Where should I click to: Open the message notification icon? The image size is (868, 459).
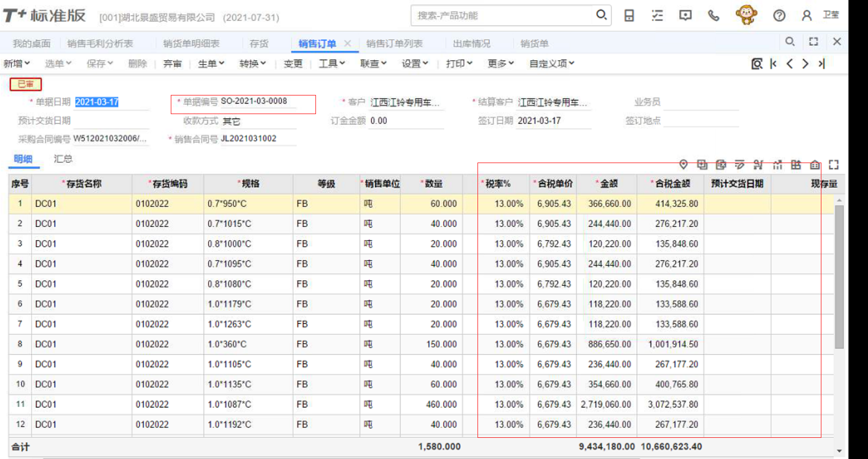[x=685, y=16]
